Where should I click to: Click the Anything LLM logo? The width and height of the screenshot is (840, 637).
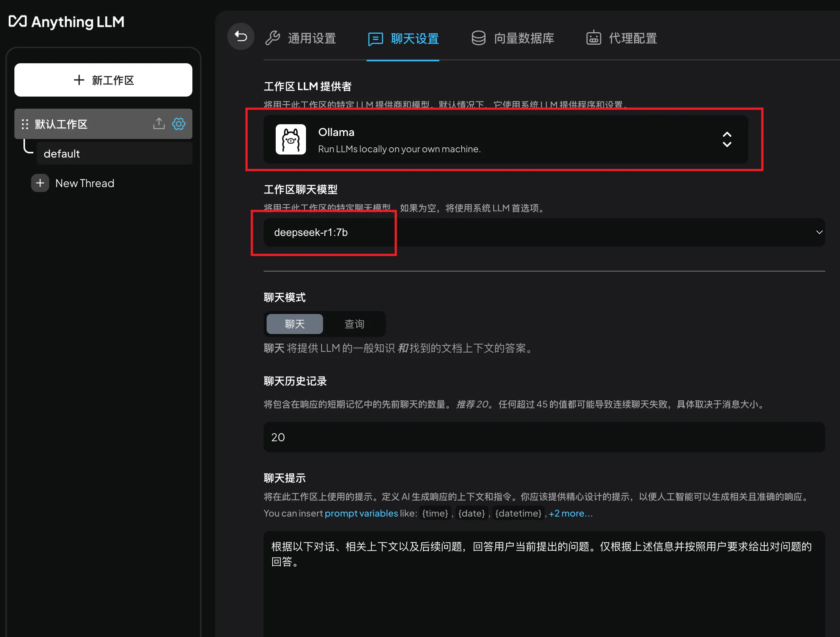66,22
